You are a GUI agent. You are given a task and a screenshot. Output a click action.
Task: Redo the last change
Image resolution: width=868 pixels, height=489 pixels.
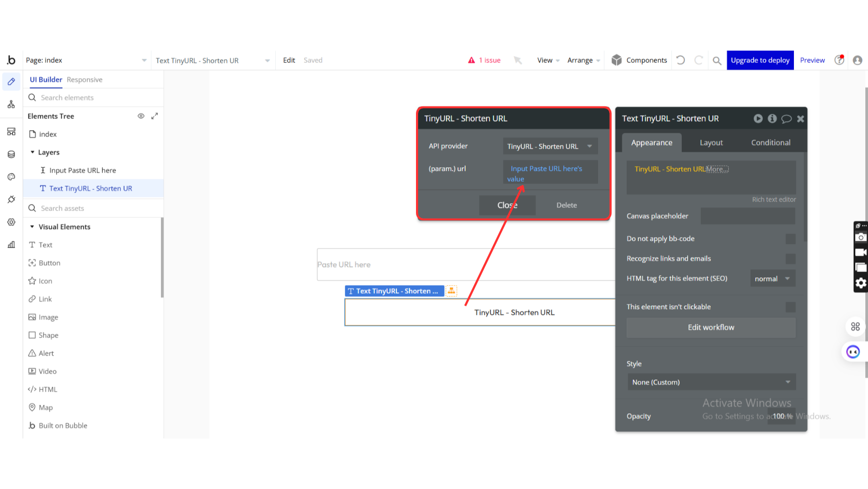pyautogui.click(x=699, y=60)
